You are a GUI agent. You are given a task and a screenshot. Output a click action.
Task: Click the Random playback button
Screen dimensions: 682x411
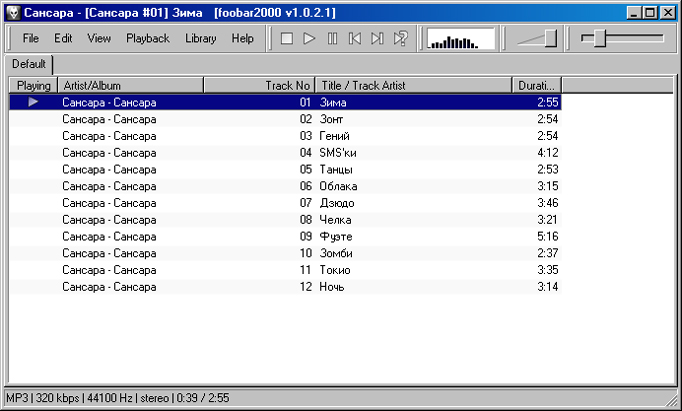pyautogui.click(x=400, y=39)
